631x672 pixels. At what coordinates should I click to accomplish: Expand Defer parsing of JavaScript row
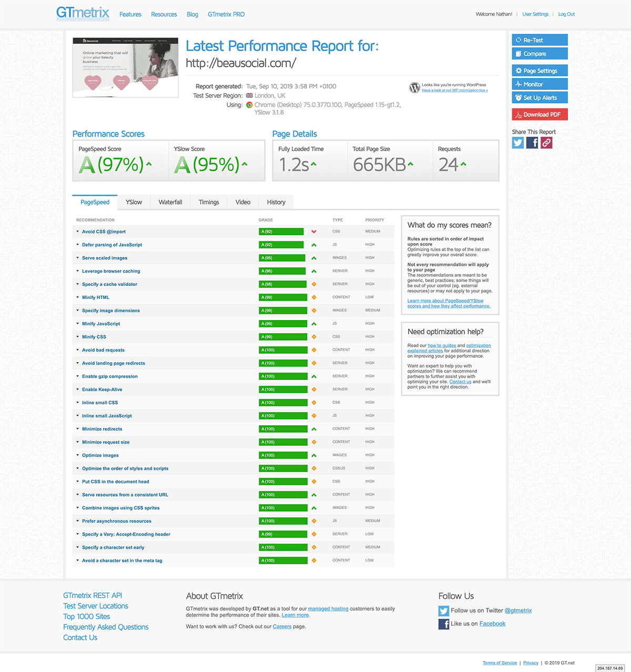click(x=112, y=245)
